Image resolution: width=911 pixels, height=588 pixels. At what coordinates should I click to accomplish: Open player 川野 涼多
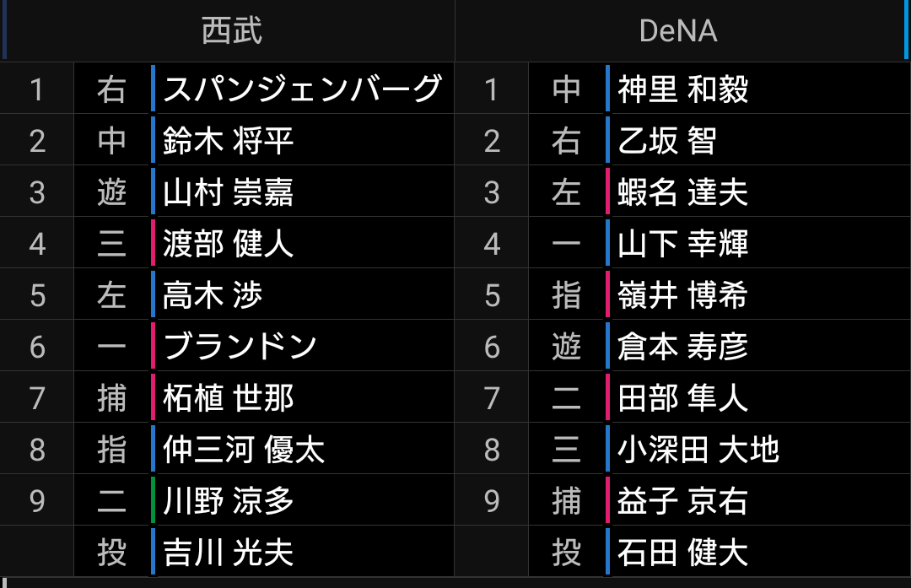point(229,501)
